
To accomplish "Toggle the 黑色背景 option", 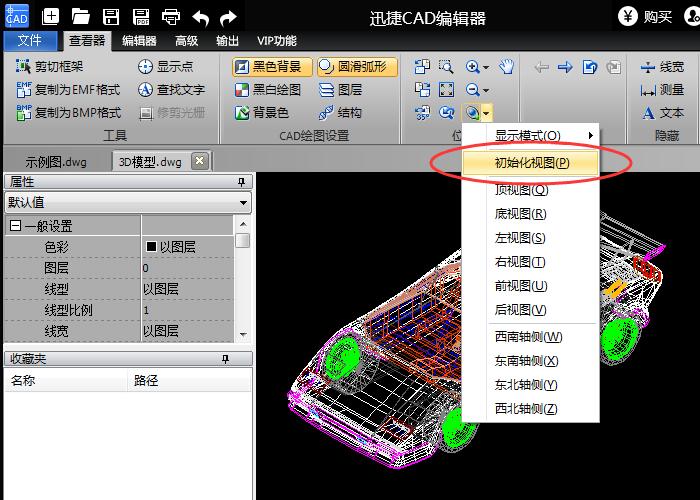I will pos(272,67).
